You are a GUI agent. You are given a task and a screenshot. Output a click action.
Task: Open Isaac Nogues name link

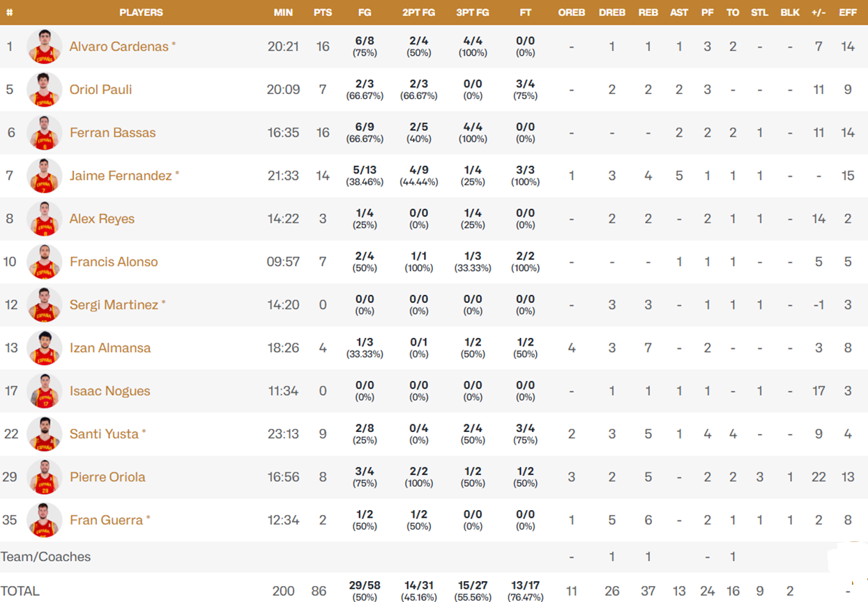coord(109,391)
